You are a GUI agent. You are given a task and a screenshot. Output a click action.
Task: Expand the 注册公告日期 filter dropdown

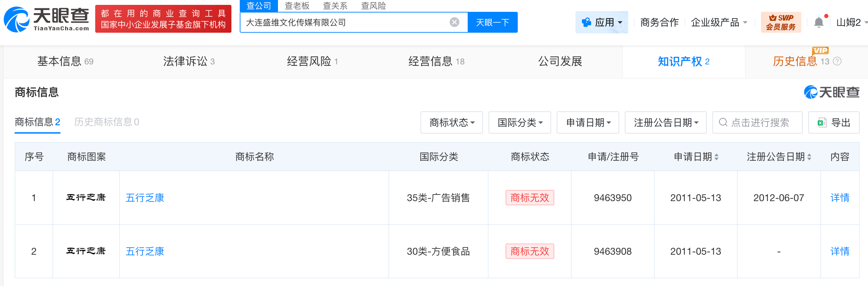coord(665,122)
